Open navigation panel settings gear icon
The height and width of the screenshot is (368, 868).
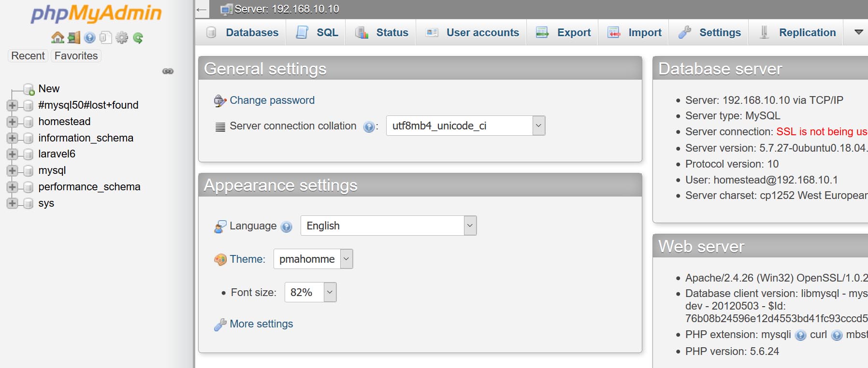(x=122, y=38)
